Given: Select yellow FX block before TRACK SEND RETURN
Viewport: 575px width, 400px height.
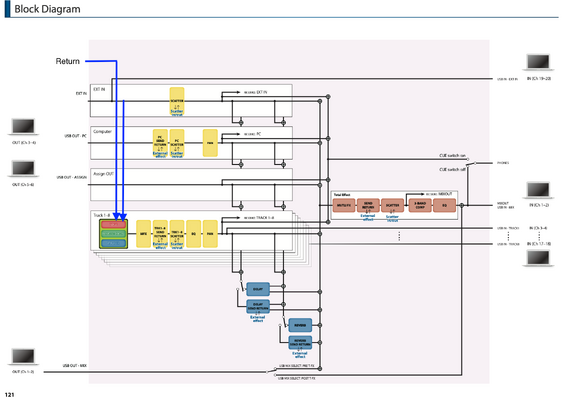Looking at the screenshot, I should [x=143, y=234].
